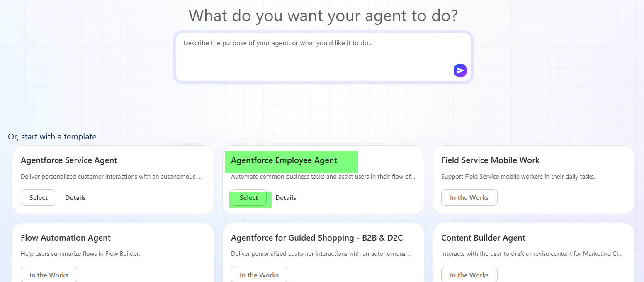Image resolution: width=644 pixels, height=282 pixels.
Task: Click In the Works on Guided Shopping card
Action: (x=259, y=275)
